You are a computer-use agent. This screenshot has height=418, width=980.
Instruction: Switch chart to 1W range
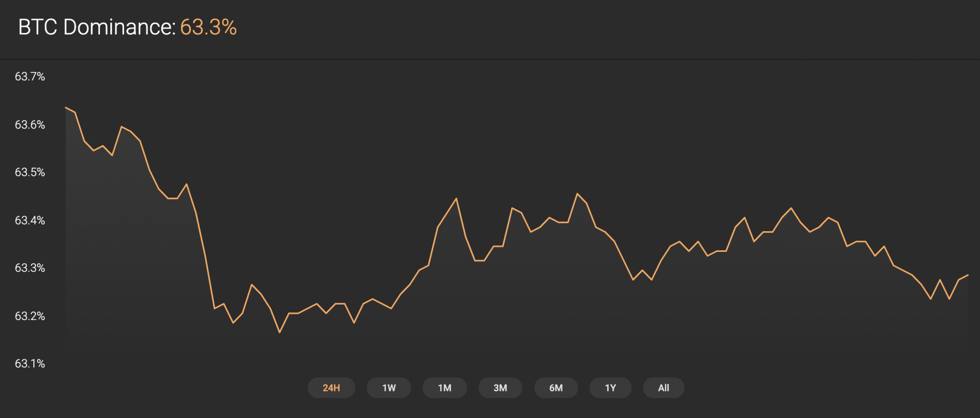click(x=389, y=388)
